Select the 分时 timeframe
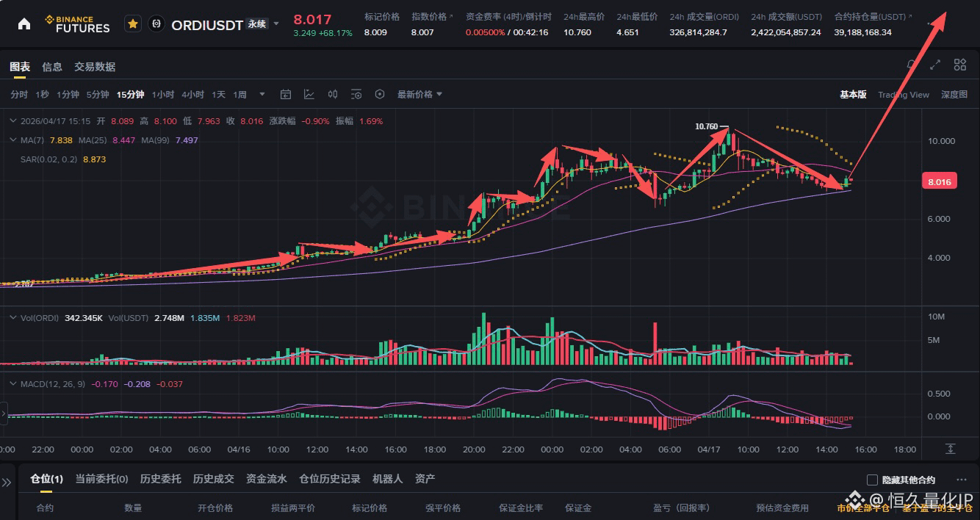The image size is (980, 520). tap(18, 94)
